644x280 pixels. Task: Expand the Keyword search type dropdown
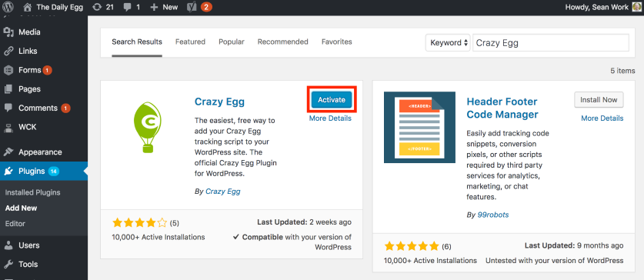448,43
